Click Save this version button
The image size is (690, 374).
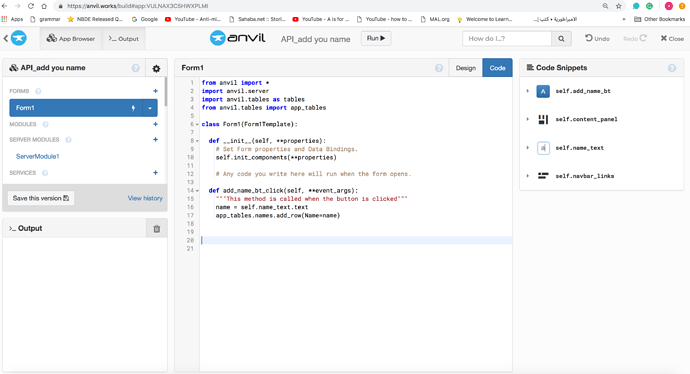(41, 198)
